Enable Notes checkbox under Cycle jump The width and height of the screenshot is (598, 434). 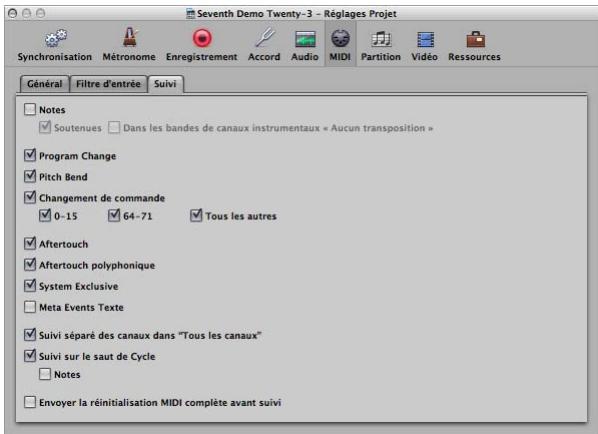(x=45, y=374)
